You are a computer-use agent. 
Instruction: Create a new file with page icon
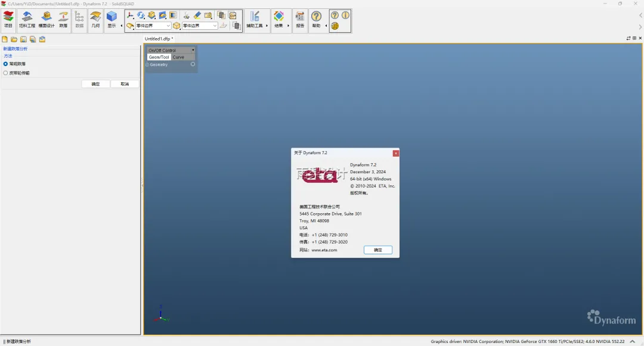(5, 39)
